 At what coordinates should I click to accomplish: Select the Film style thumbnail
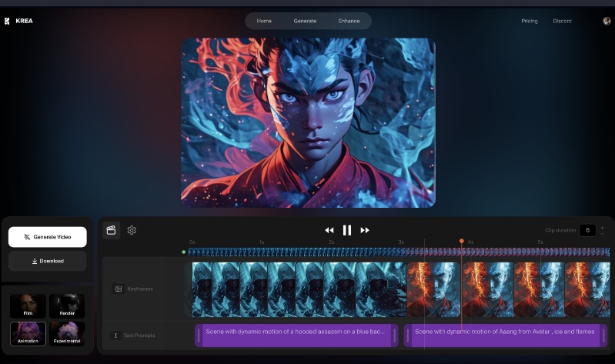28,306
